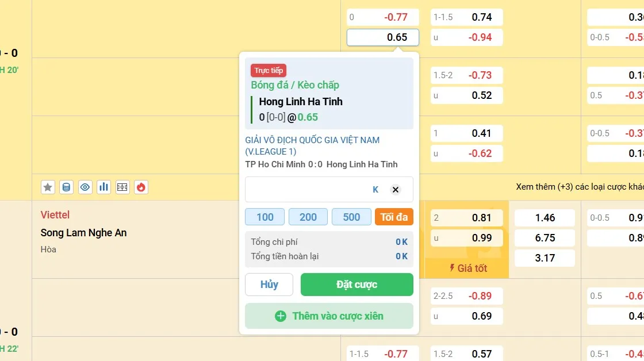Click the green Đặt cược button
Image resolution: width=644 pixels, height=361 pixels.
356,285
